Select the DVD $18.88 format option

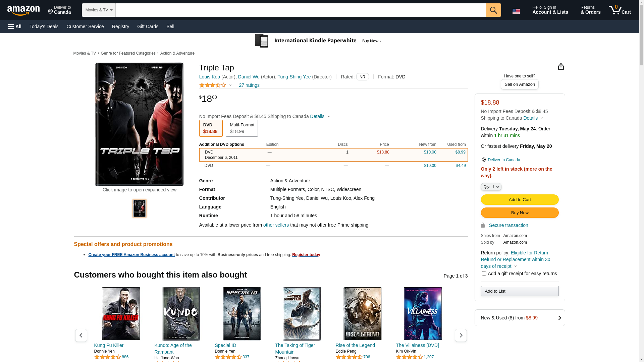point(211,128)
